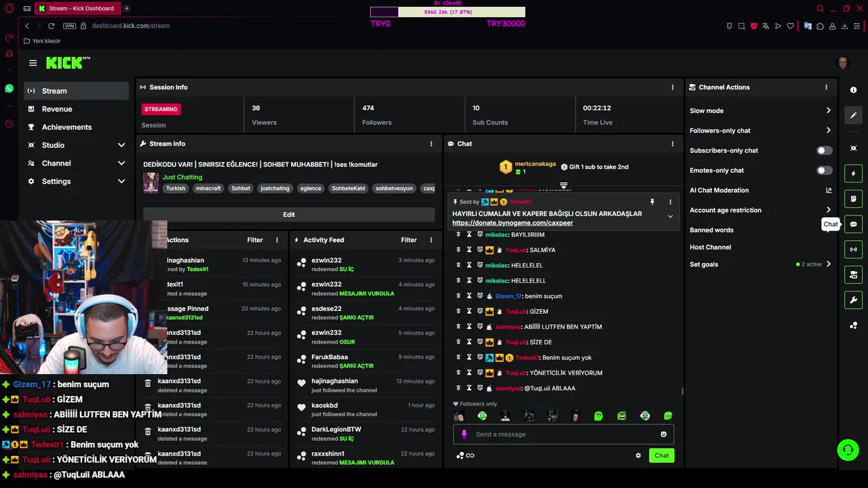The width and height of the screenshot is (868, 488).
Task: Open the donate.bynogame.com/caxpeer link
Action: pyautogui.click(x=513, y=223)
